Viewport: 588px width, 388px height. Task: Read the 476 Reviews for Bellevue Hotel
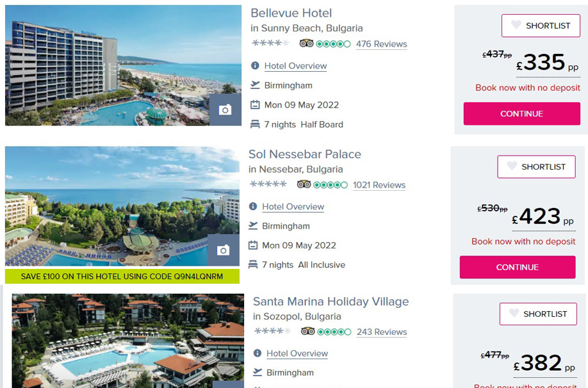[x=381, y=44]
